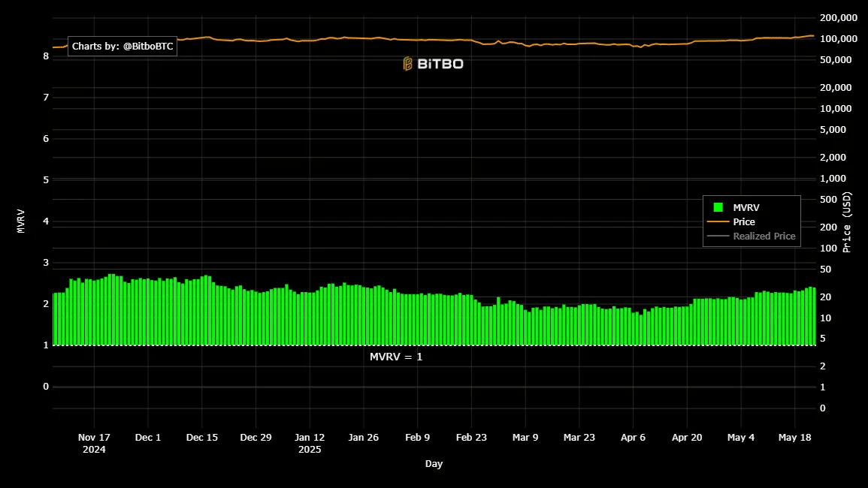
Task: Click the 'Mar 9' axis label
Action: point(525,437)
